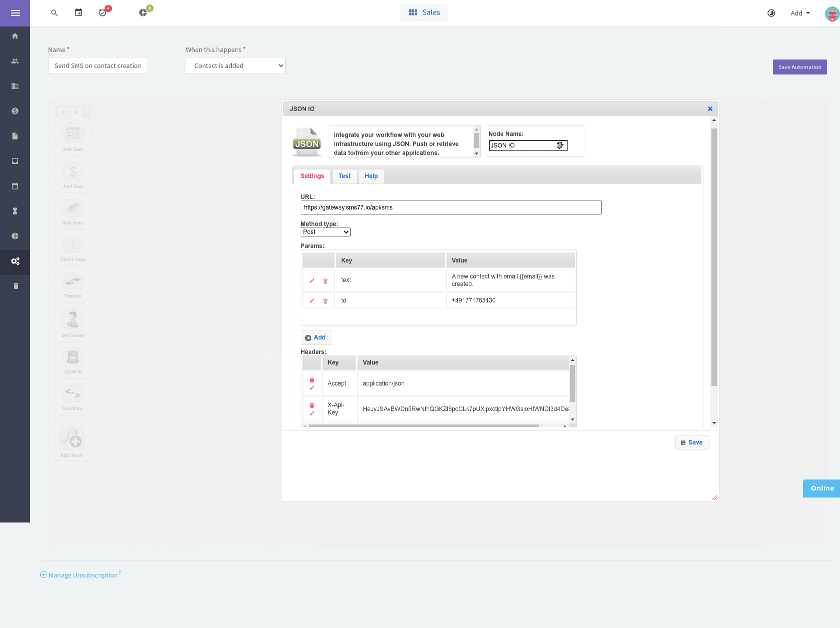Edit the 'to' param with pencil icon
The image size is (840, 628).
coord(312,301)
